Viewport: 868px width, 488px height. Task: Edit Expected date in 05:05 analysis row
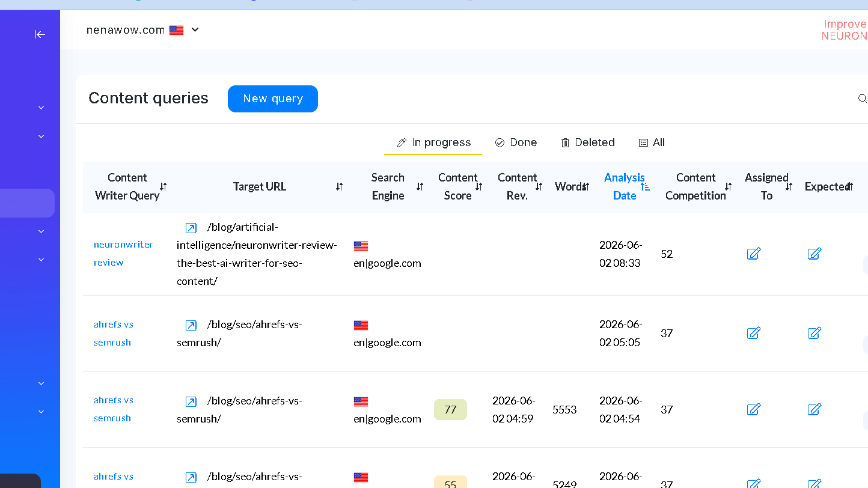click(815, 333)
